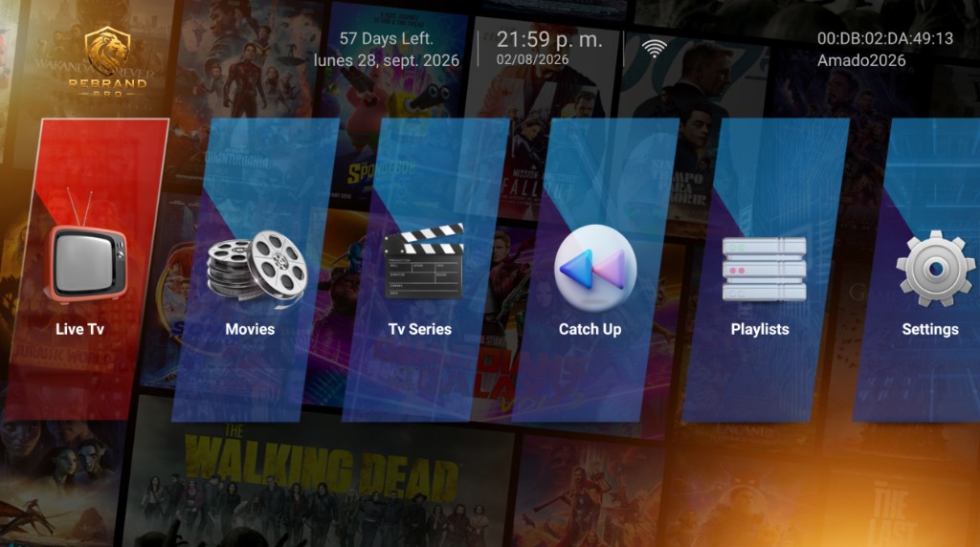The image size is (980, 547).
Task: Click the expiry date "lunes 28, sept. 2026"
Action: coord(387,60)
